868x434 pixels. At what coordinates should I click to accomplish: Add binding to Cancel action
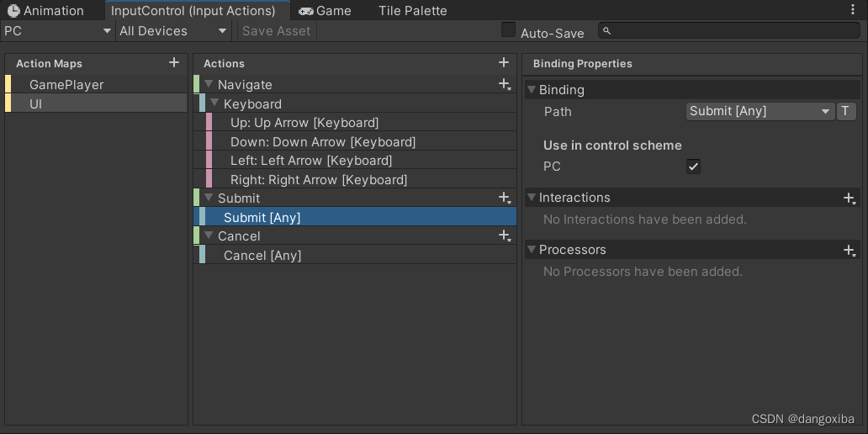504,236
